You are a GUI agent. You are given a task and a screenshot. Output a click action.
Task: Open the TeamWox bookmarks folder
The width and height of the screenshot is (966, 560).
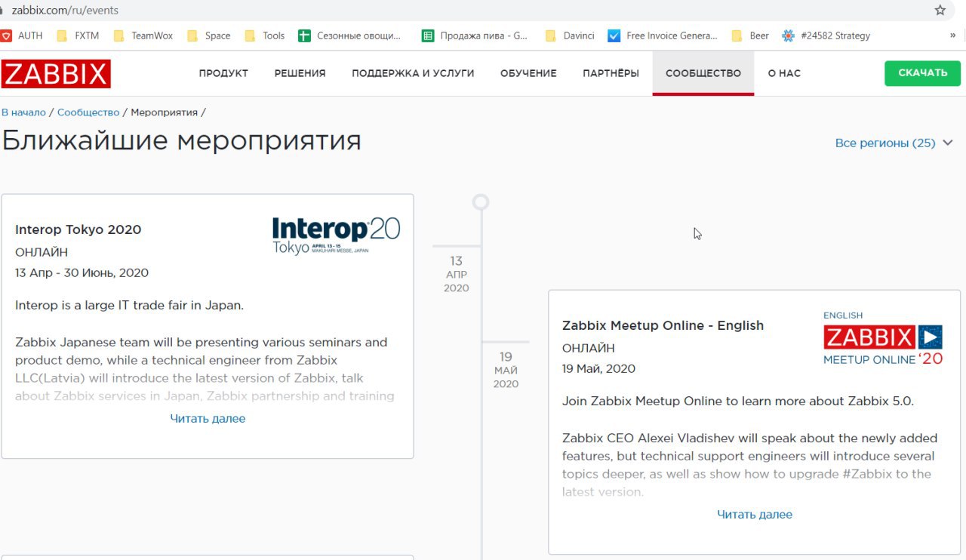pyautogui.click(x=143, y=35)
